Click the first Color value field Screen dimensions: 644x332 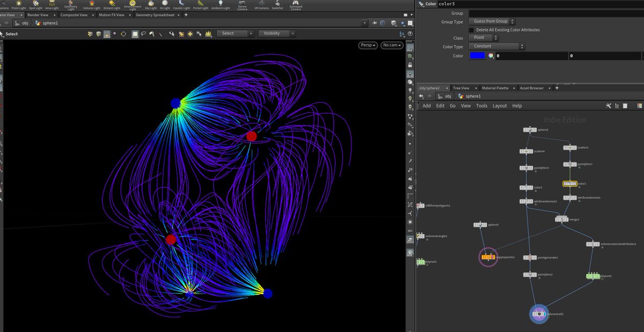[x=531, y=56]
